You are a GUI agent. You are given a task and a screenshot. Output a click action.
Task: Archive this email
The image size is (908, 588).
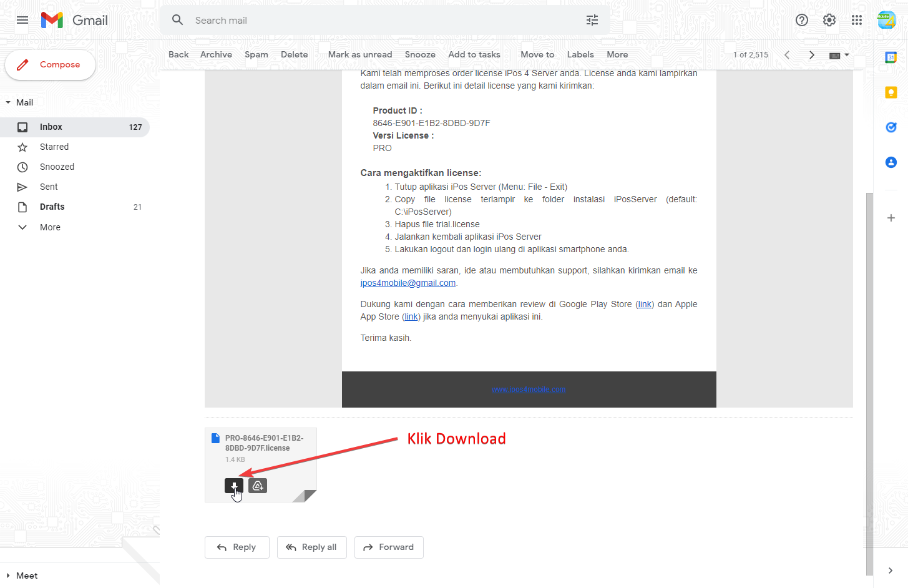coord(216,55)
